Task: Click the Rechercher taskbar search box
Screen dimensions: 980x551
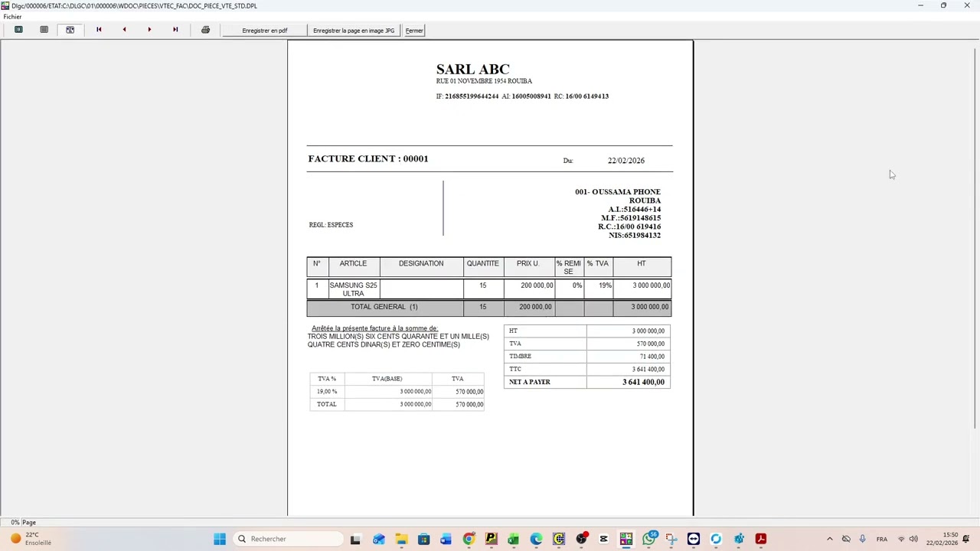Action: [289, 539]
